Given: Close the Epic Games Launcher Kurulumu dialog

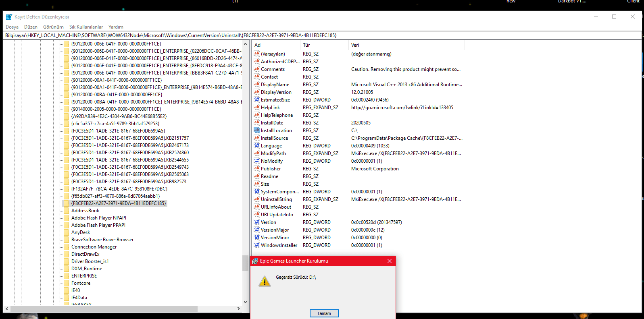Looking at the screenshot, I should coord(389,261).
